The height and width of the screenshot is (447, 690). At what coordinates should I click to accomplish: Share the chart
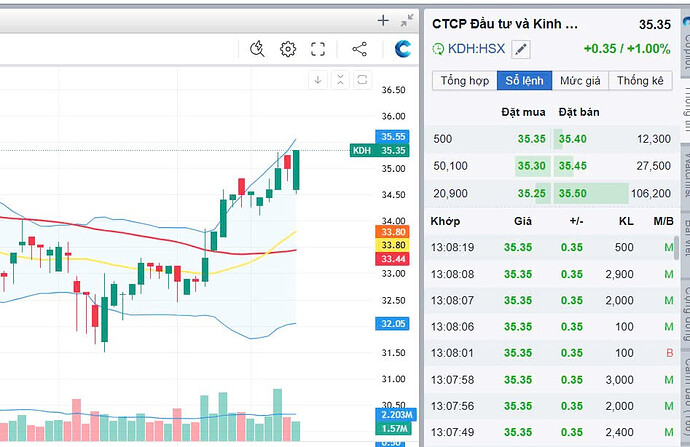click(x=360, y=49)
